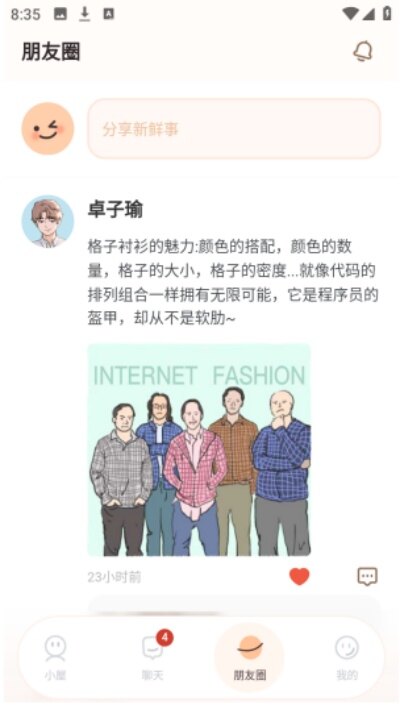Toggle the red heart like on post

pyautogui.click(x=300, y=576)
